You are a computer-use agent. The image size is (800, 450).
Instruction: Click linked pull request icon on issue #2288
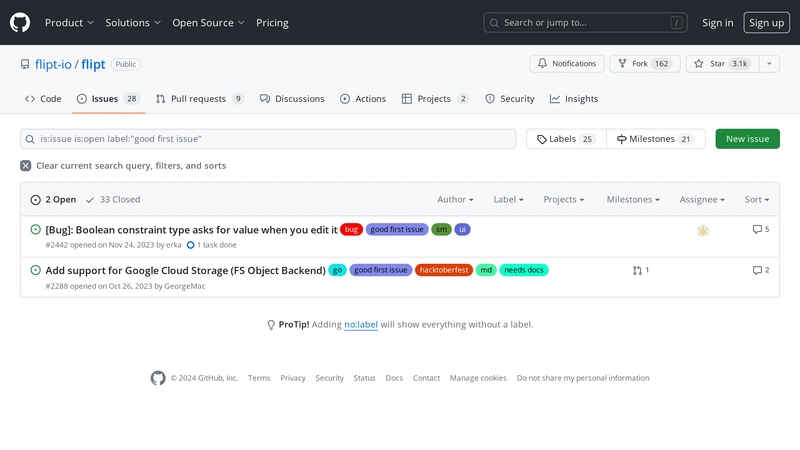pyautogui.click(x=640, y=270)
